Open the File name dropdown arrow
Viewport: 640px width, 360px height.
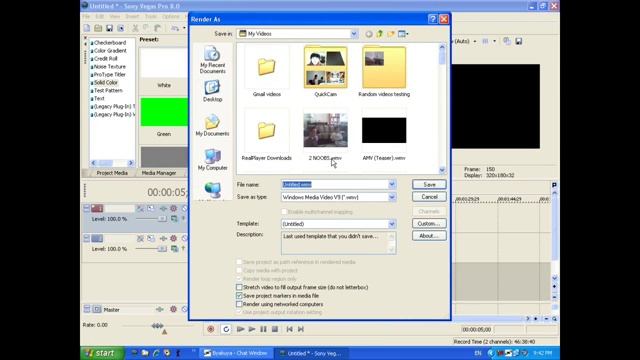click(x=392, y=184)
